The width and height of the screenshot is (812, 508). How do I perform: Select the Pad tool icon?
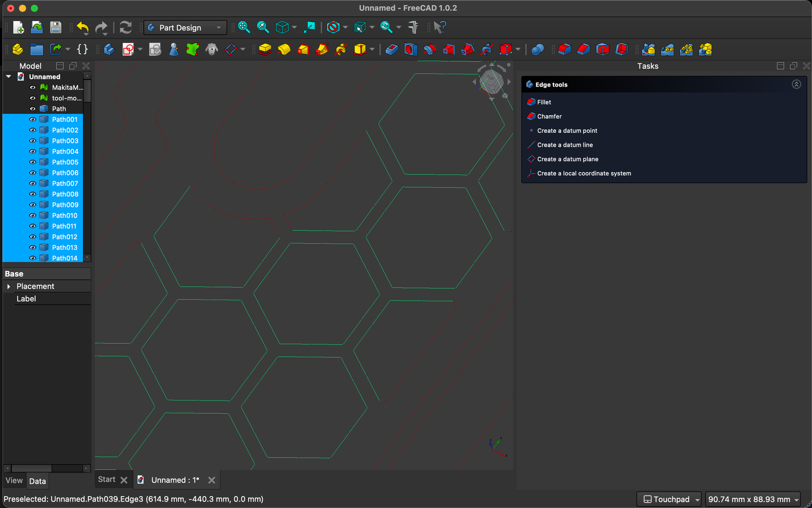pyautogui.click(x=265, y=49)
